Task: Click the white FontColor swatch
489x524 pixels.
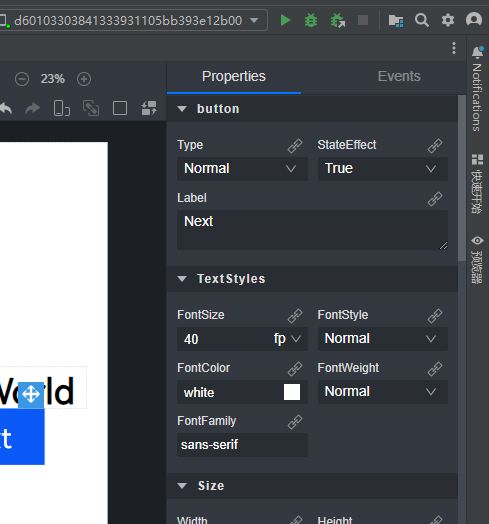Action: (x=292, y=392)
